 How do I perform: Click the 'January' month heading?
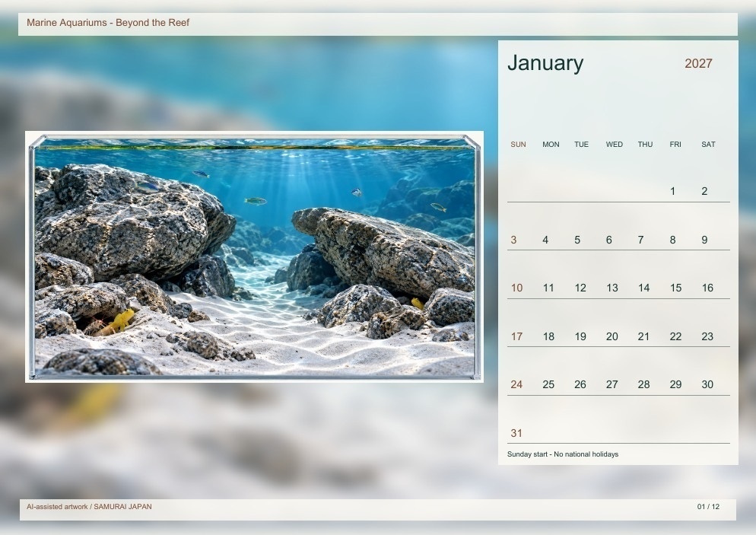click(545, 63)
